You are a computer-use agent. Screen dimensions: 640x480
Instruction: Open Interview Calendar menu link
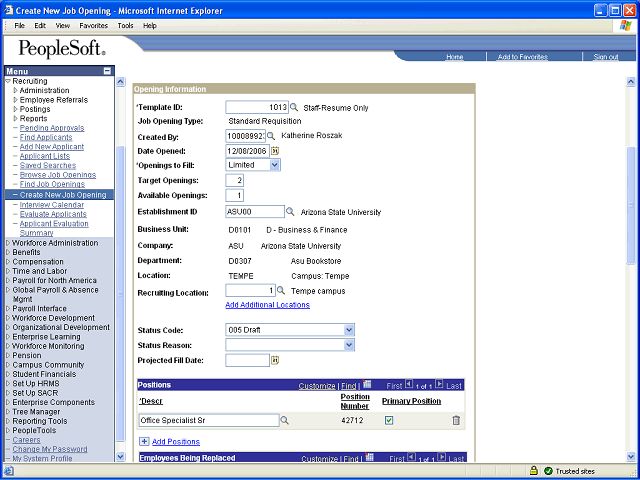coord(52,204)
